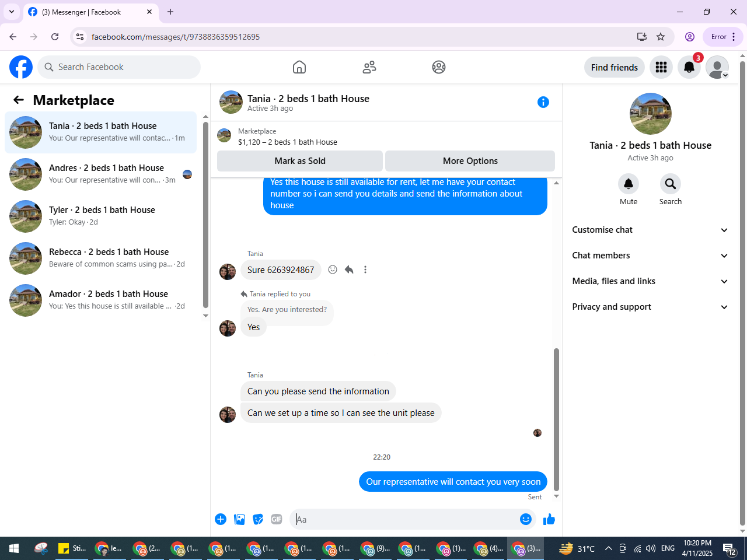Screen dimensions: 747x560
Task: Open the 31°C weather widget
Action: (577, 548)
